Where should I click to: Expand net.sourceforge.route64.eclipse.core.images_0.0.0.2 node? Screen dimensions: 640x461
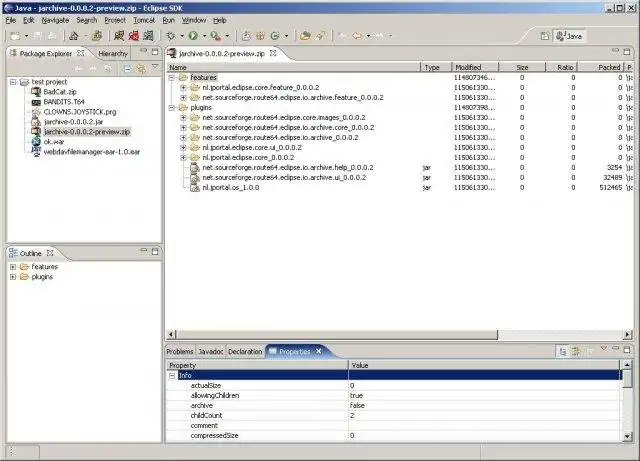point(183,118)
